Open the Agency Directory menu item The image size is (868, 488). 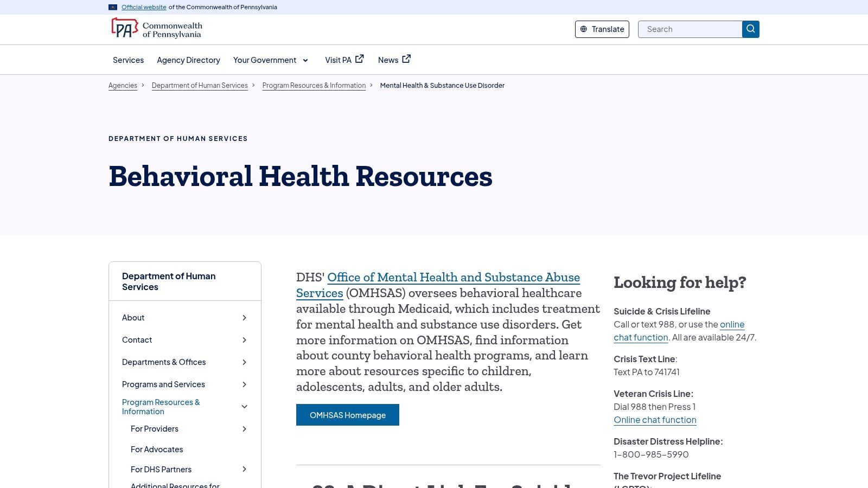188,60
